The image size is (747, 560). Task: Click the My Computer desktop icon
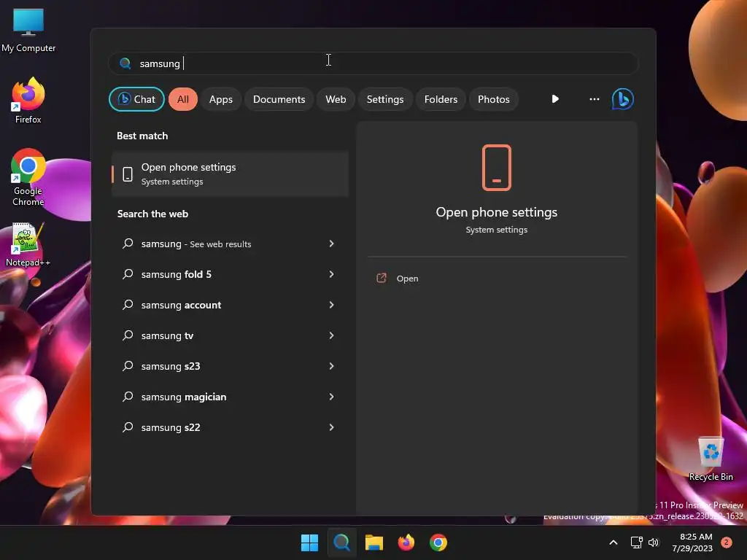[28, 30]
